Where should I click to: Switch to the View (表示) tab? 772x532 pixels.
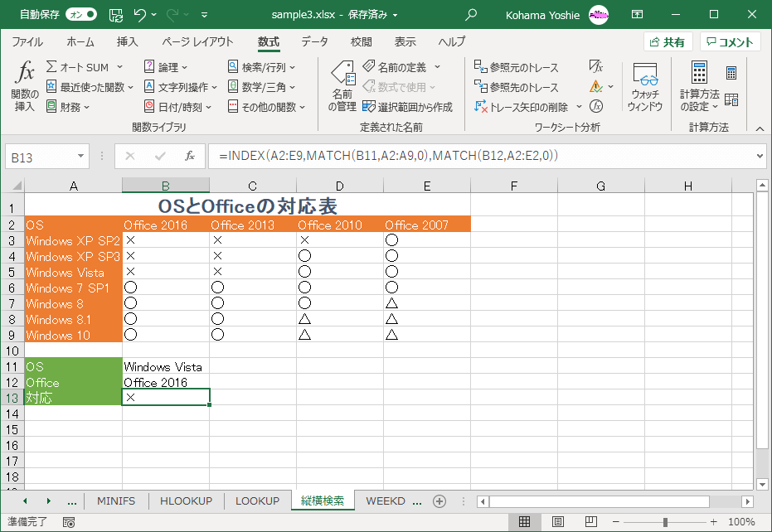coord(405,41)
